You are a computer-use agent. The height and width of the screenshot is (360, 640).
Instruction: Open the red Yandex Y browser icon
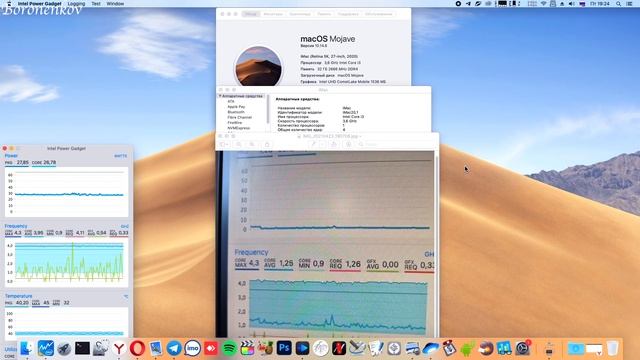[x=119, y=349]
